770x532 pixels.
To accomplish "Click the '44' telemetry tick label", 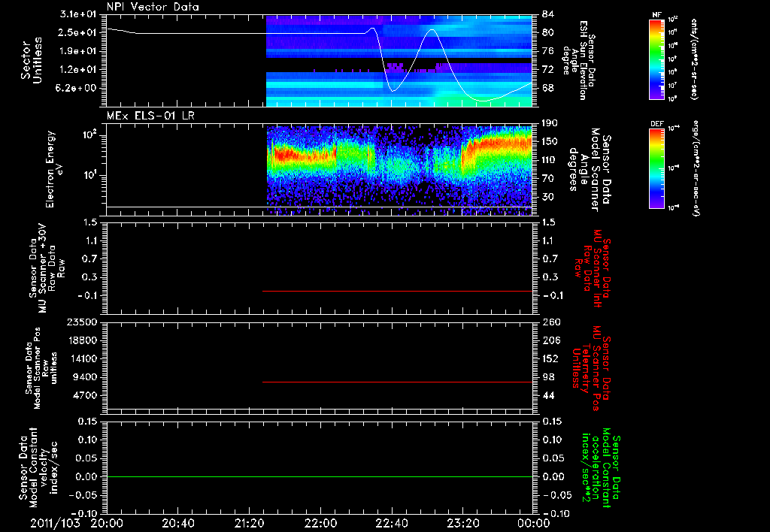I will pyautogui.click(x=548, y=395).
